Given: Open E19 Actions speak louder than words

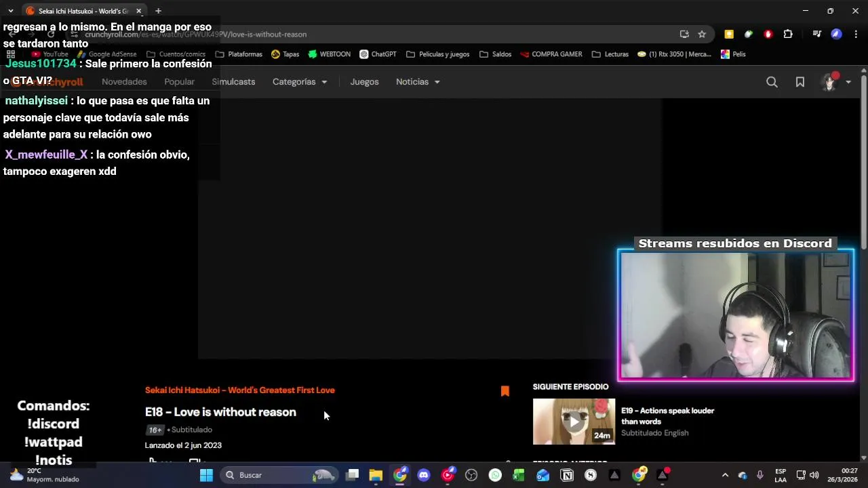Looking at the screenshot, I should pyautogui.click(x=667, y=415).
